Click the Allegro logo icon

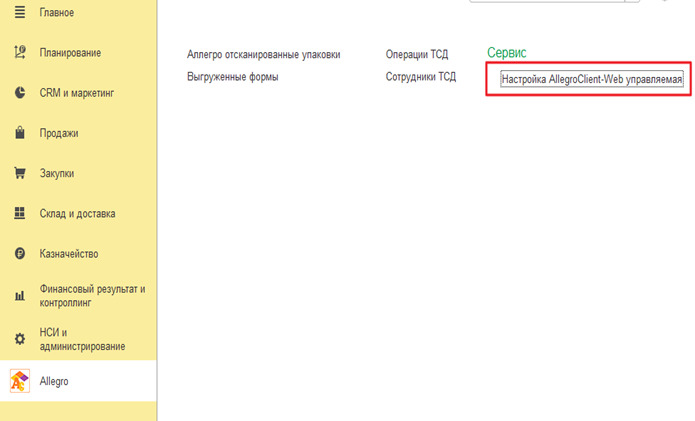point(20,381)
